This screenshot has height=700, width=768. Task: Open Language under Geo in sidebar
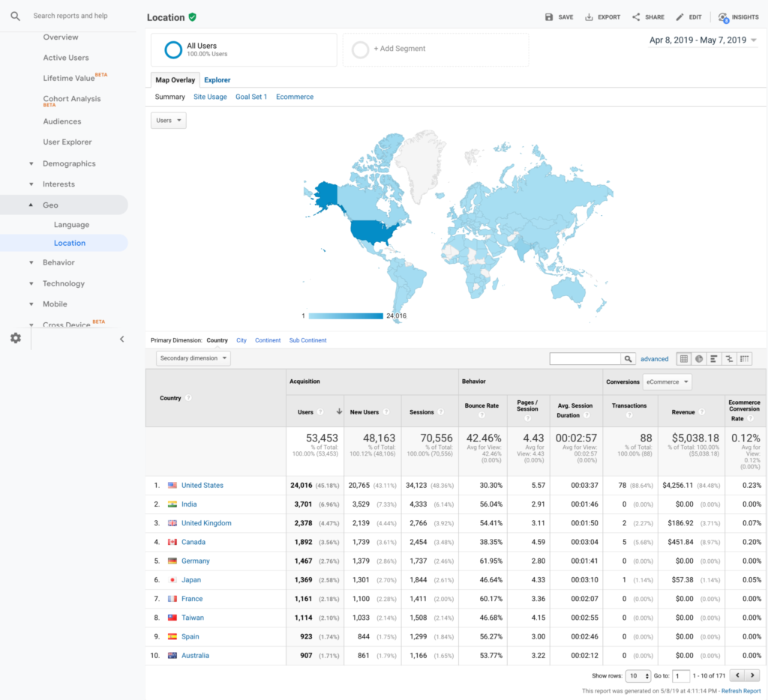(x=71, y=225)
